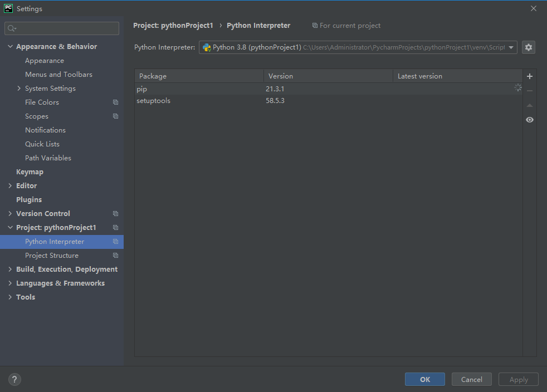Viewport: 547px width, 392px height.
Task: Click the upgrade package arrow icon
Action: 529,105
